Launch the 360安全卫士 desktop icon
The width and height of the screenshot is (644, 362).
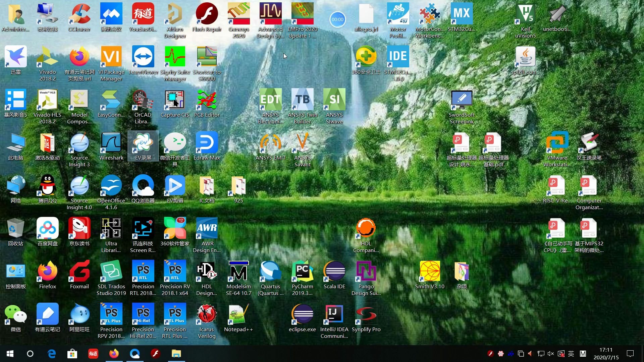click(x=366, y=60)
